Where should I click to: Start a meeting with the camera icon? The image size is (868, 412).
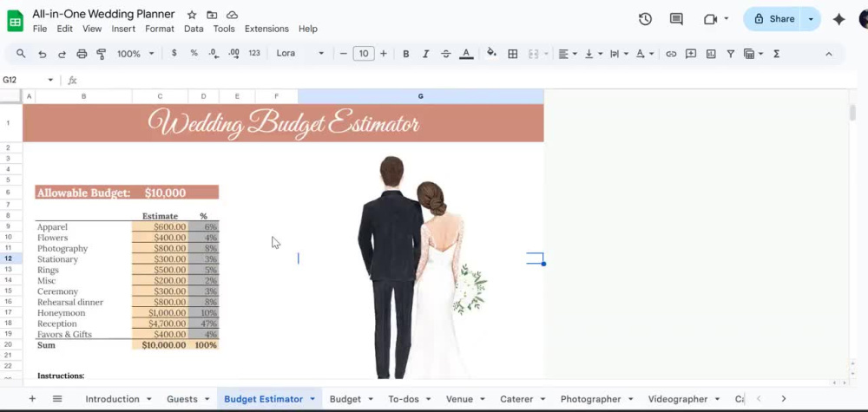click(x=710, y=19)
